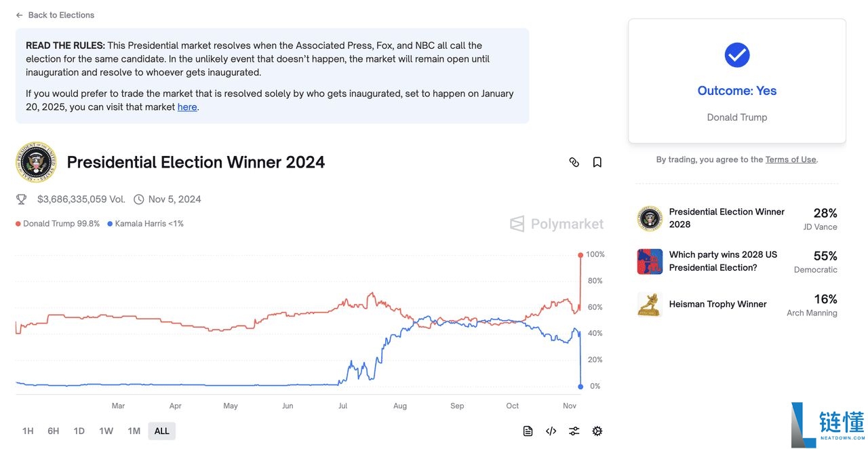Expand the ALL time range view

pyautogui.click(x=161, y=431)
